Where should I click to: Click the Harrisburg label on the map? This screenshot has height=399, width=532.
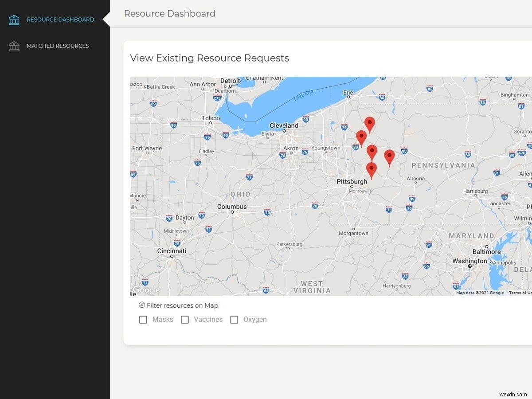[x=476, y=192]
